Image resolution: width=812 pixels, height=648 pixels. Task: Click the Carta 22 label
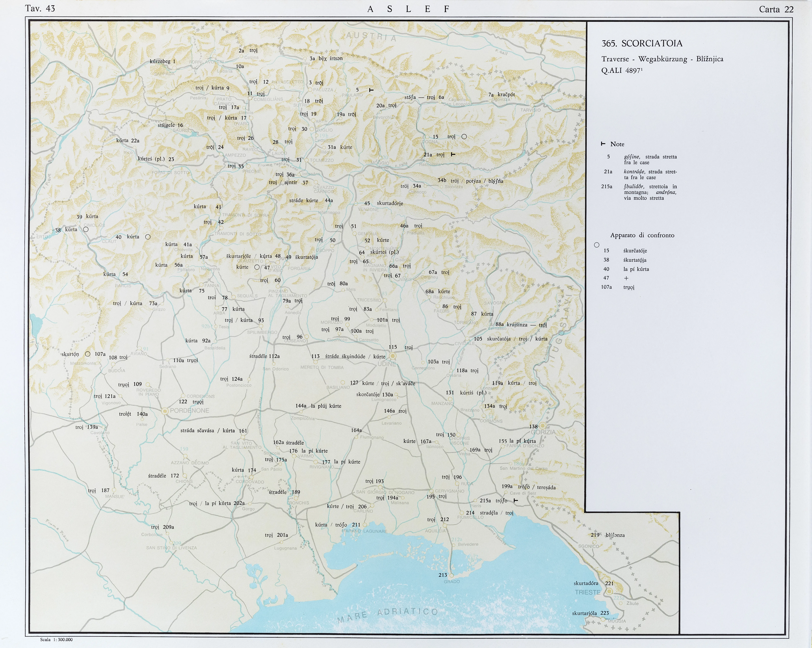[x=776, y=9]
